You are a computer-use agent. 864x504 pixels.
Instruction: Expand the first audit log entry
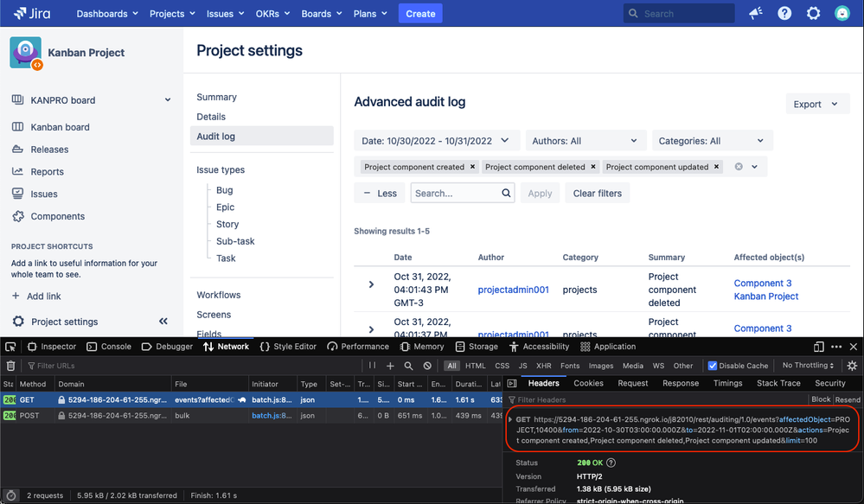coord(371,284)
